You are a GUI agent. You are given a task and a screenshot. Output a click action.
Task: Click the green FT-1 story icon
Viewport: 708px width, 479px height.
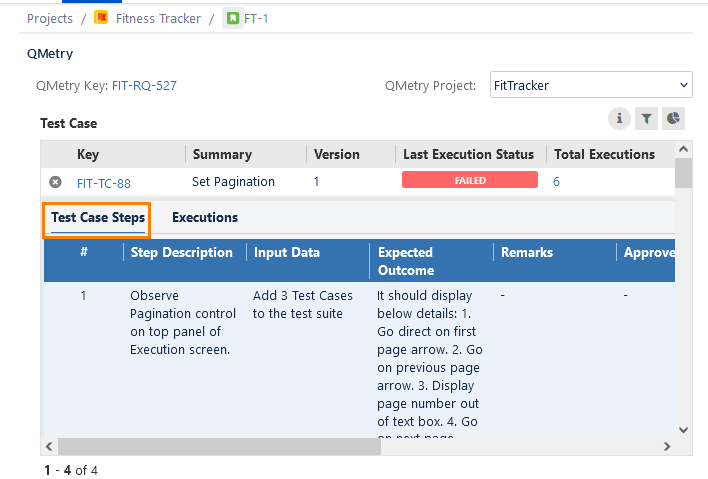pyautogui.click(x=233, y=19)
